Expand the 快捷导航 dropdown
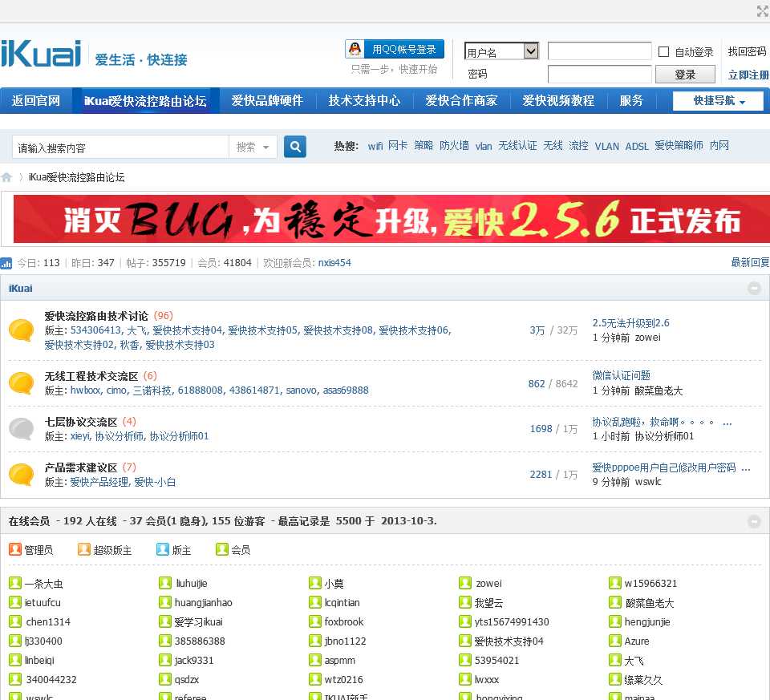 point(718,101)
